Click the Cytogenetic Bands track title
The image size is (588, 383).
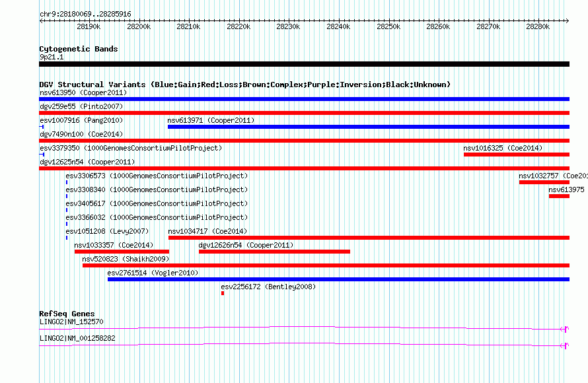point(79,49)
